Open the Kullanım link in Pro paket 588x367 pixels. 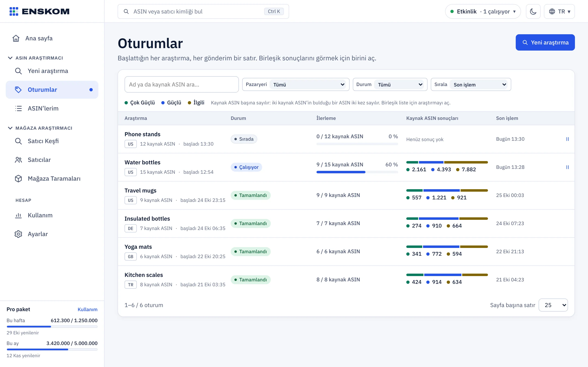pyautogui.click(x=87, y=309)
